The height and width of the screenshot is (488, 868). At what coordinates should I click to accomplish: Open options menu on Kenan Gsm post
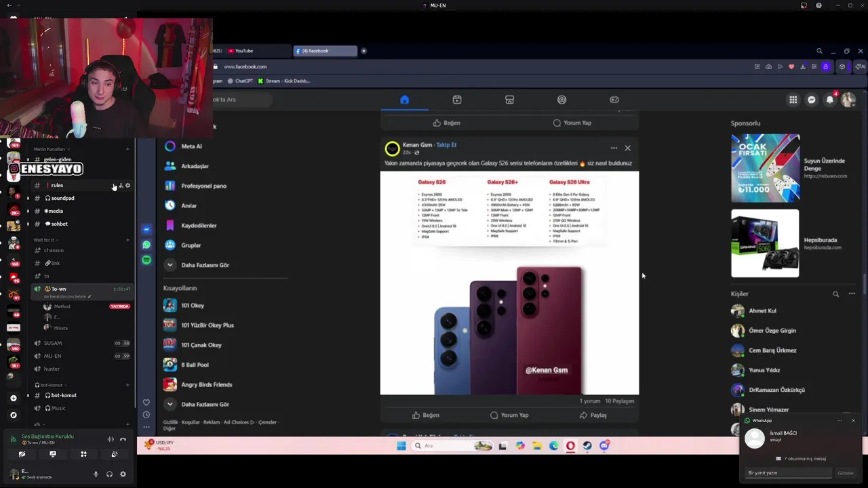pyautogui.click(x=614, y=148)
